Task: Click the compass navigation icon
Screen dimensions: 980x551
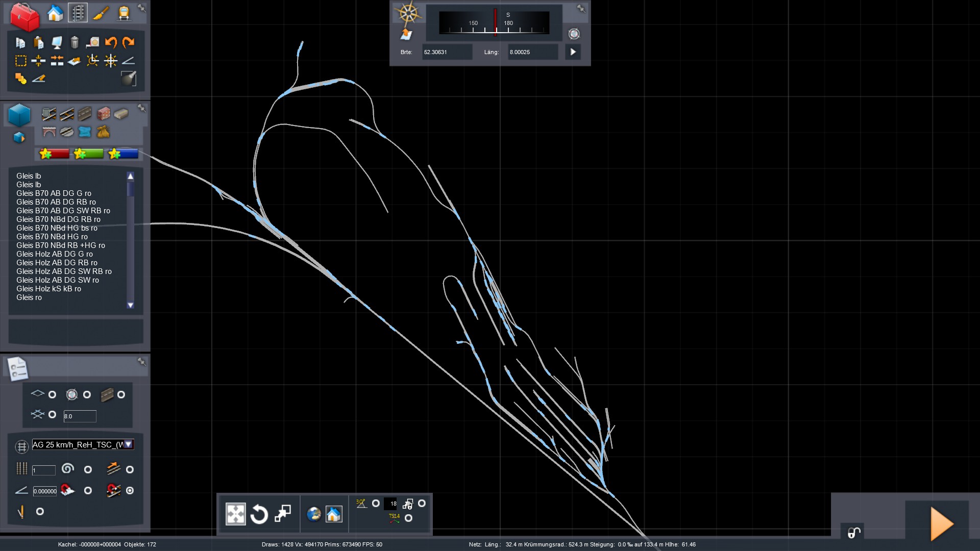Action: [408, 14]
